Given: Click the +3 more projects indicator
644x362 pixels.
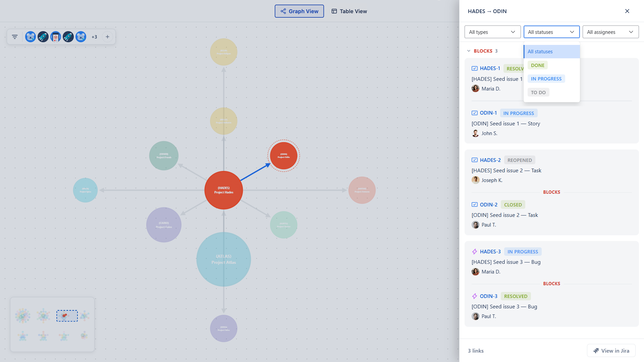Looking at the screenshot, I should coord(94,37).
